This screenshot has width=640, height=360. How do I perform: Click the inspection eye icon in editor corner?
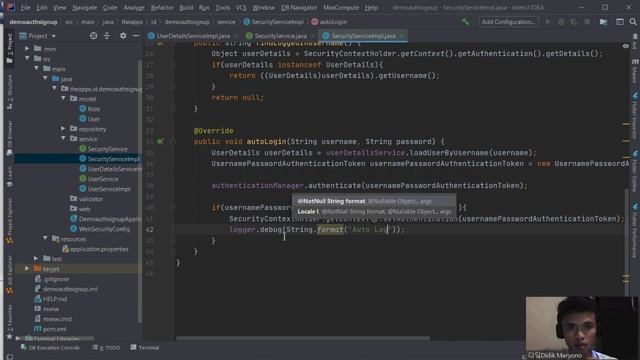tap(626, 46)
